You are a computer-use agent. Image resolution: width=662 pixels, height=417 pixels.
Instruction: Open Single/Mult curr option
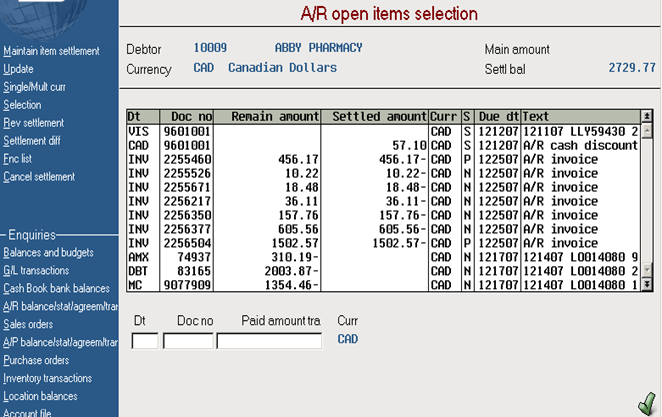tap(34, 87)
